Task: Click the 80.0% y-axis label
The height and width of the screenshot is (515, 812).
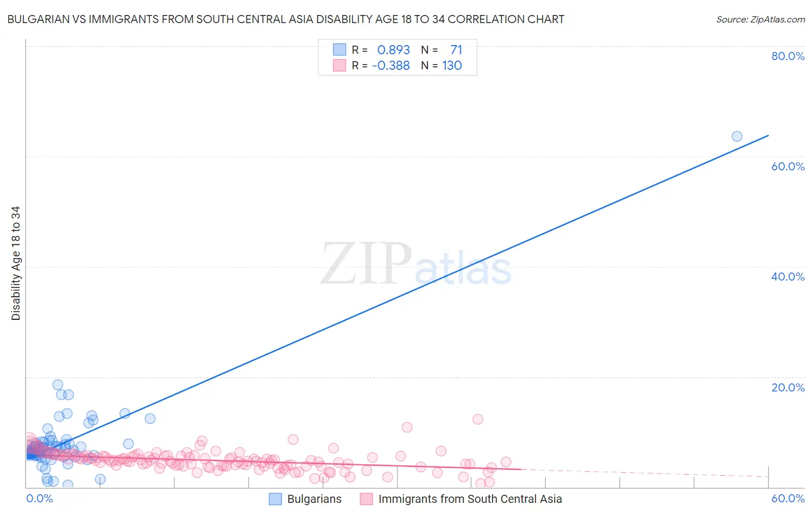Action: (788, 56)
